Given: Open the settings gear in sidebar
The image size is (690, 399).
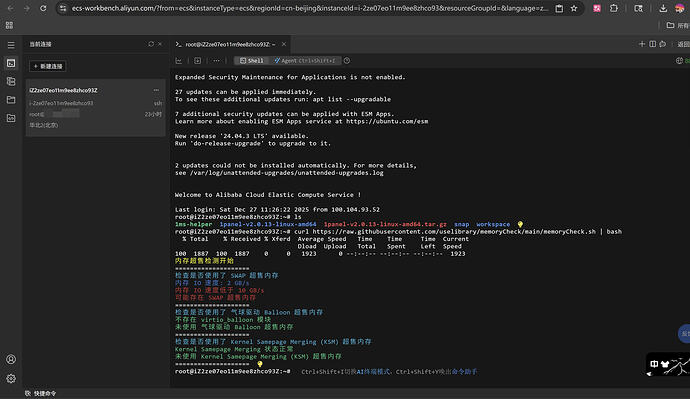Looking at the screenshot, I should [11, 378].
